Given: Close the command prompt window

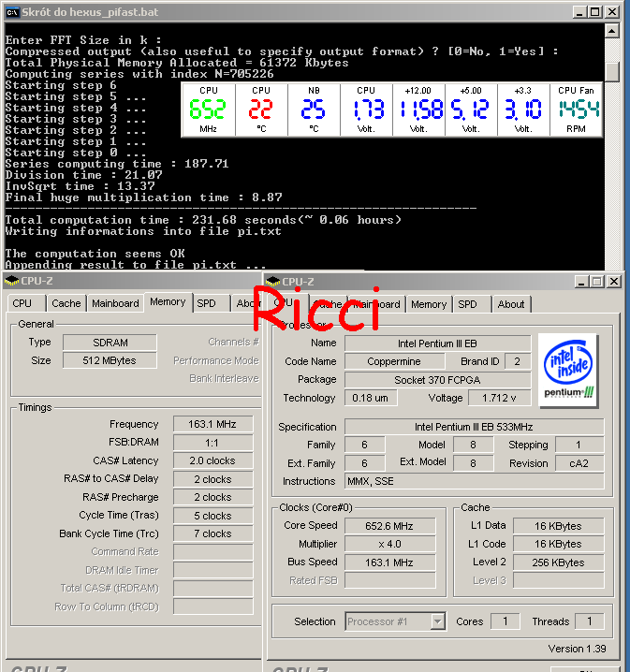Looking at the screenshot, I should coord(612,12).
